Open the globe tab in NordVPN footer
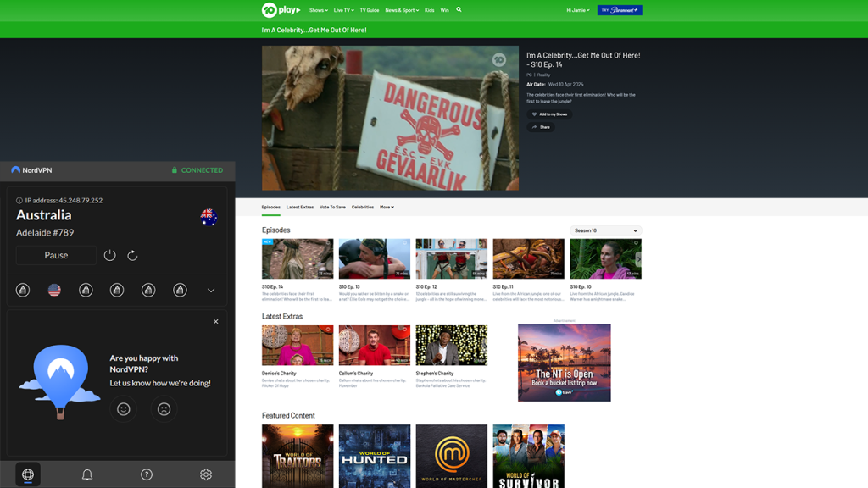The width and height of the screenshot is (868, 488). click(28, 474)
